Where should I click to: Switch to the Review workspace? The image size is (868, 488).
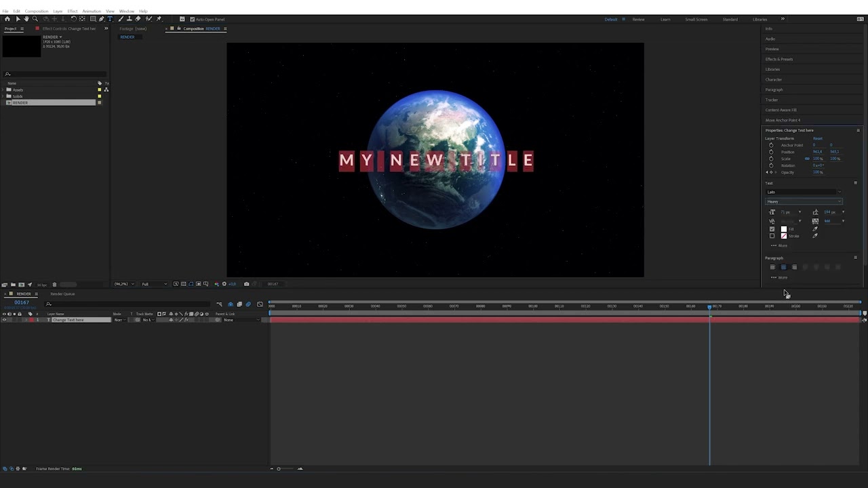click(639, 19)
